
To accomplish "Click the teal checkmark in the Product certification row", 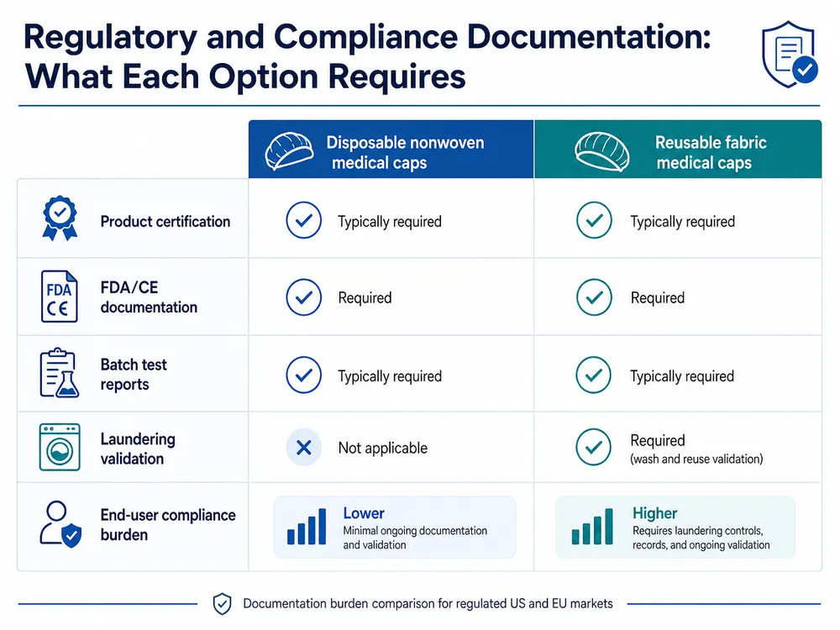I will (594, 220).
